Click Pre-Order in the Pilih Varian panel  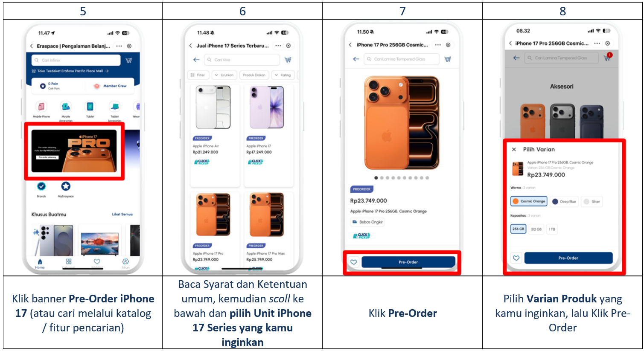pyautogui.click(x=568, y=258)
